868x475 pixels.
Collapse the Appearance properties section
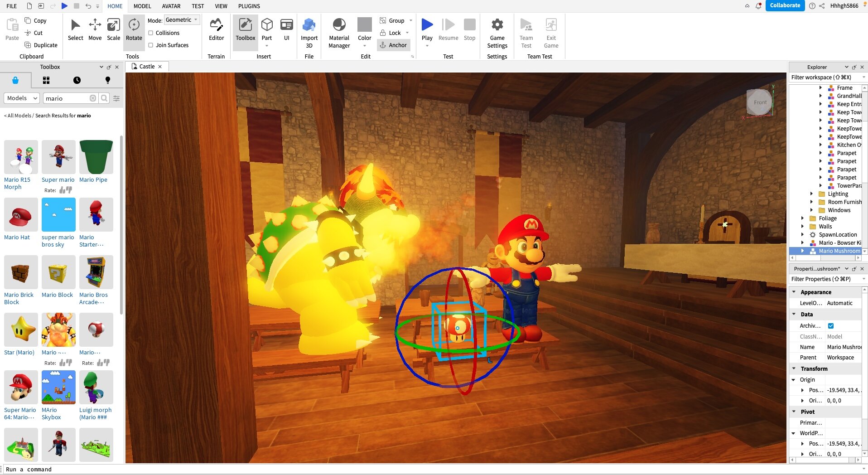coord(794,292)
